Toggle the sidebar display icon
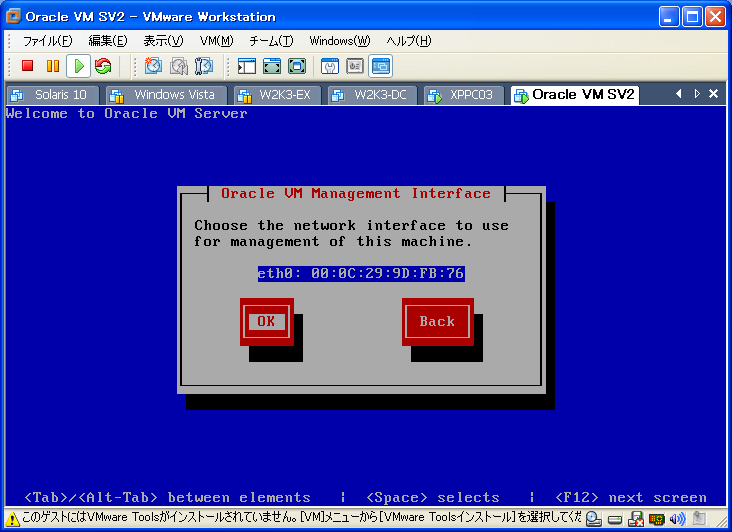Image resolution: width=732 pixels, height=532 pixels. pyautogui.click(x=246, y=66)
